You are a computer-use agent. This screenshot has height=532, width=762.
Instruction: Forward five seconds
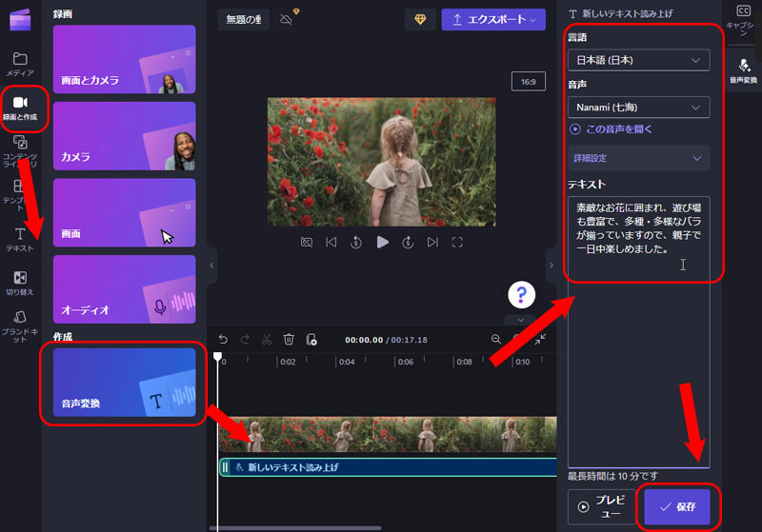click(408, 242)
